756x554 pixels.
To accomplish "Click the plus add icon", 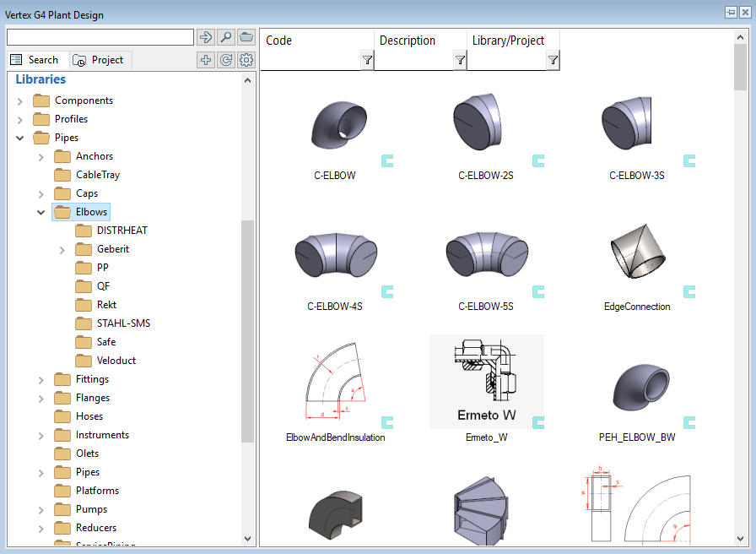I will pos(205,60).
